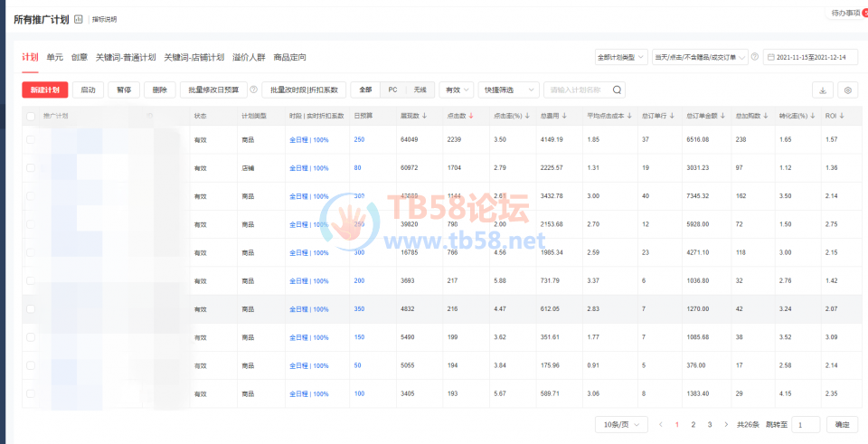
Task: Select the 计划 tab
Action: tap(30, 57)
